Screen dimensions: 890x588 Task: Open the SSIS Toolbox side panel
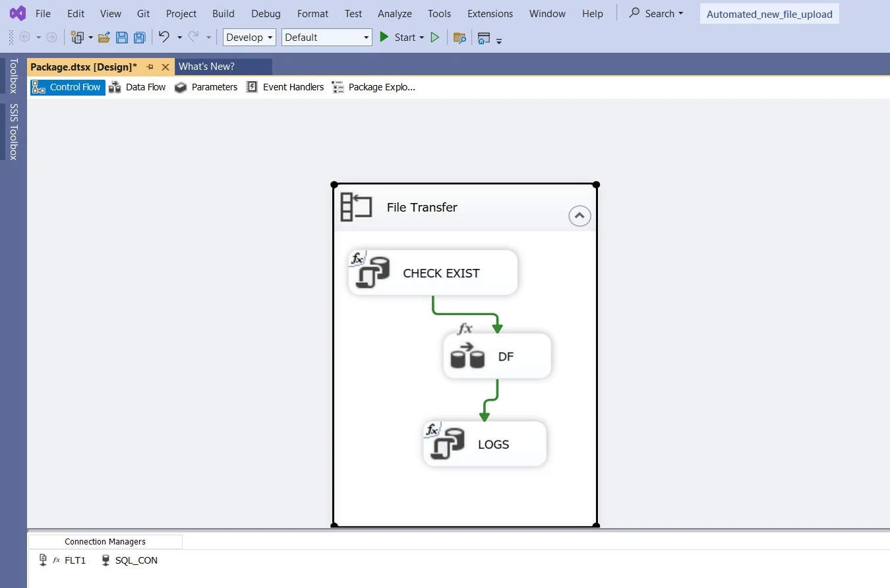click(13, 132)
